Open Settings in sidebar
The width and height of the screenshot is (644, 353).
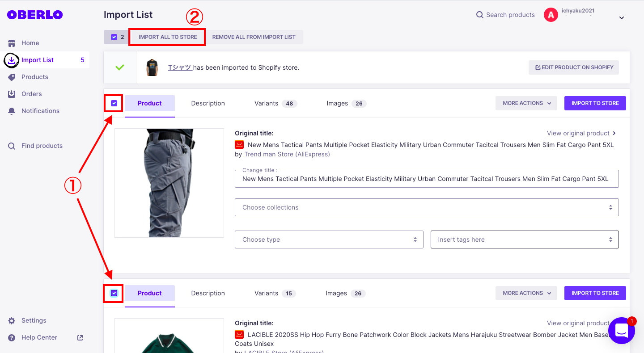[34, 320]
